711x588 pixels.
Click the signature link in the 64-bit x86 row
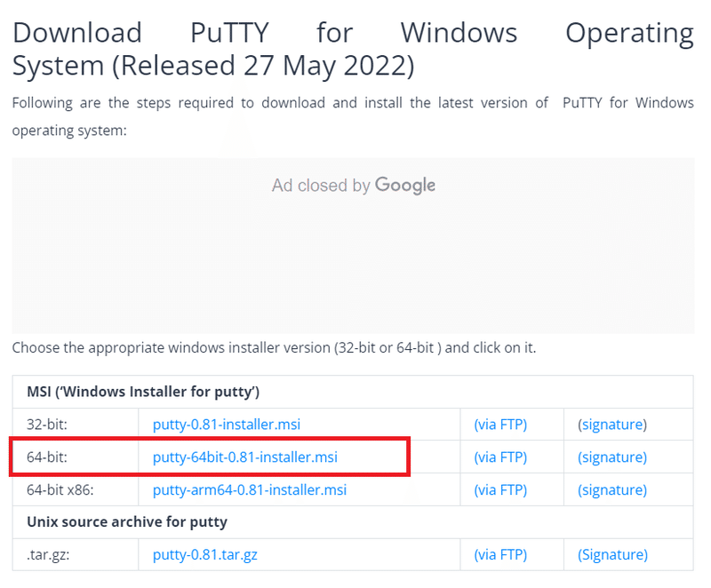pyautogui.click(x=612, y=489)
